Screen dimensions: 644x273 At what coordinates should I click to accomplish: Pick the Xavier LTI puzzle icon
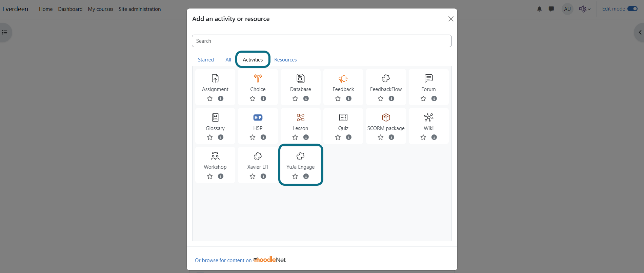(258, 156)
